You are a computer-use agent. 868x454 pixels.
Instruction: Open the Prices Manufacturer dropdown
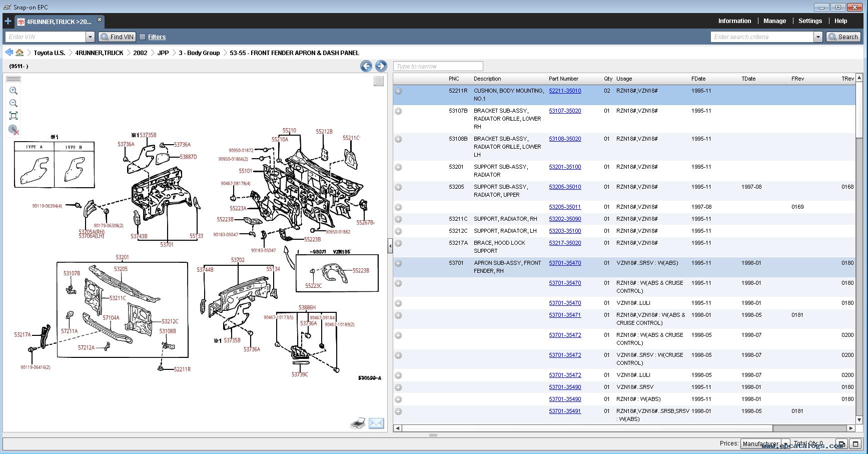[765, 444]
